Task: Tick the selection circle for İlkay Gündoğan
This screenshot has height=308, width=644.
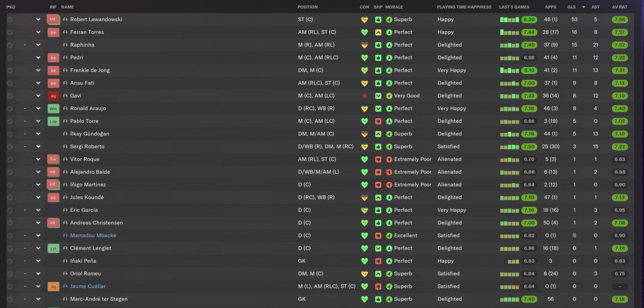Action: pos(10,134)
